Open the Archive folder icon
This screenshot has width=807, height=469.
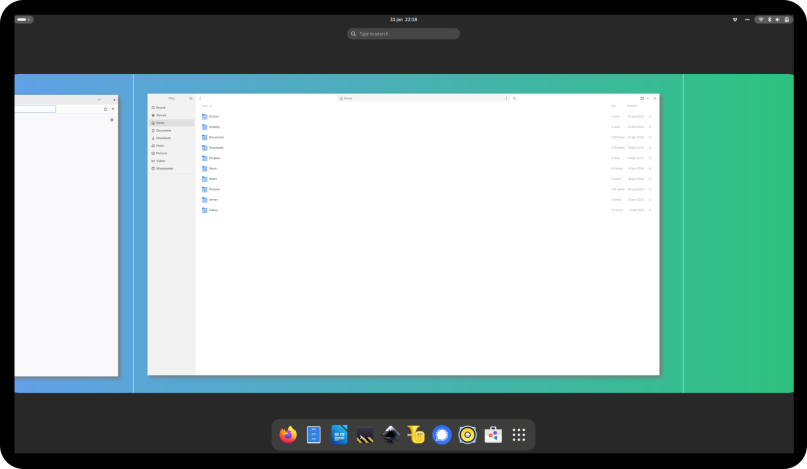[204, 116]
